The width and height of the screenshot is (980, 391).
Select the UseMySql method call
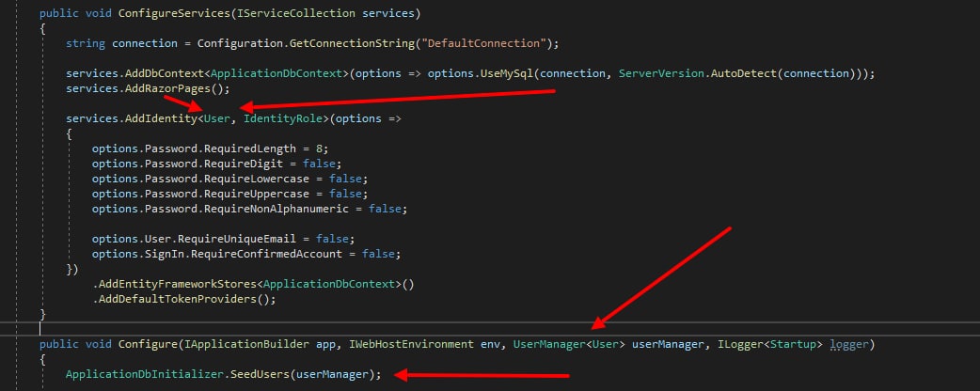pyautogui.click(x=508, y=73)
